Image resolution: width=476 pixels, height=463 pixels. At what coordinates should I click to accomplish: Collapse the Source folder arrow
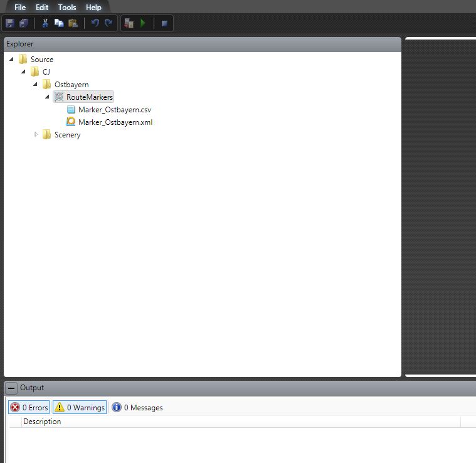11,59
